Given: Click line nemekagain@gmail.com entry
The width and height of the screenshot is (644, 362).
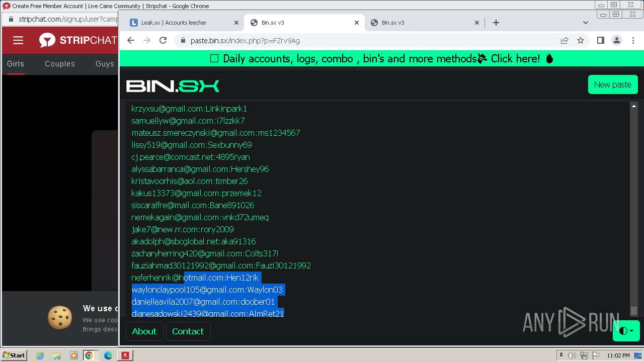Looking at the screenshot, I should point(200,217).
